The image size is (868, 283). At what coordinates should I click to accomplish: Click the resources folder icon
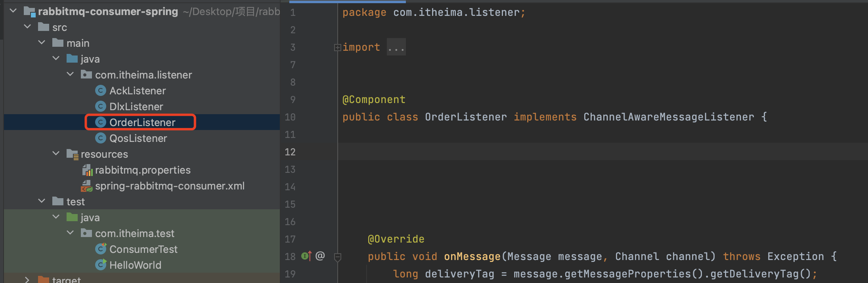(x=72, y=154)
